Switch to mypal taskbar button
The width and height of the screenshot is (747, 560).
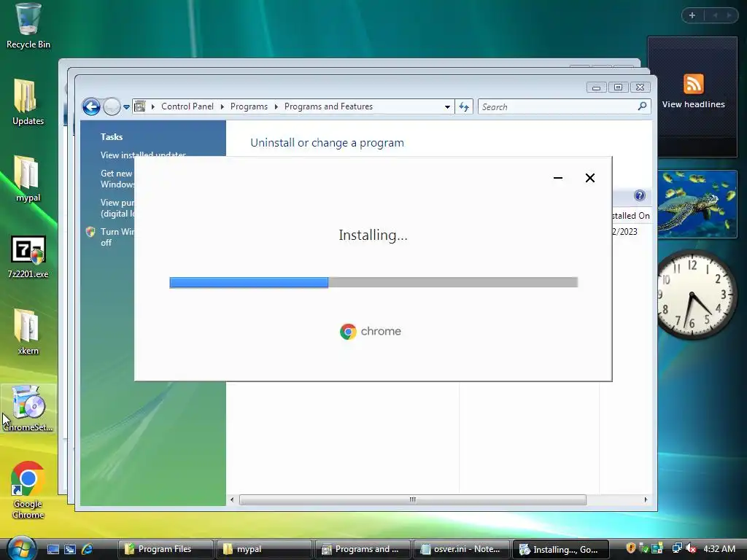click(x=264, y=549)
